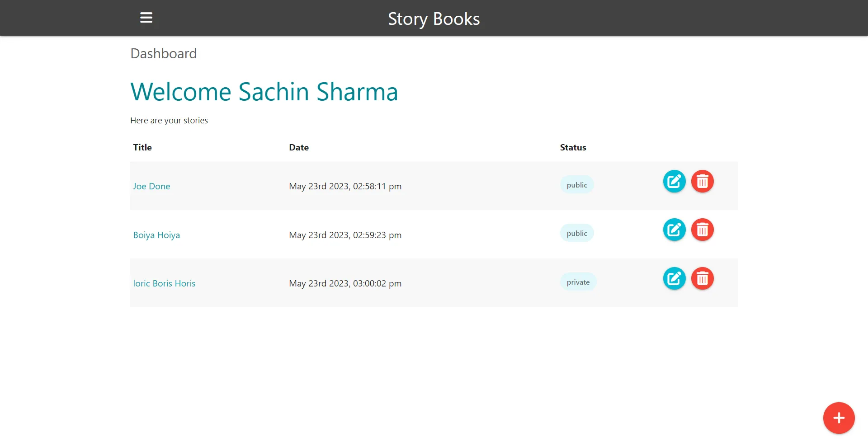The image size is (868, 441).
Task: Click the Status column header
Action: [x=573, y=147]
